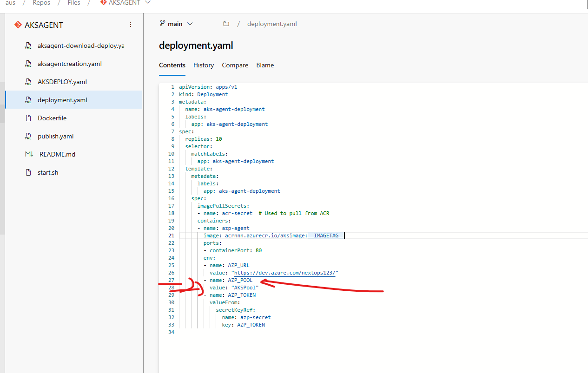Click 'matchLabels:' on line 10

210,154
